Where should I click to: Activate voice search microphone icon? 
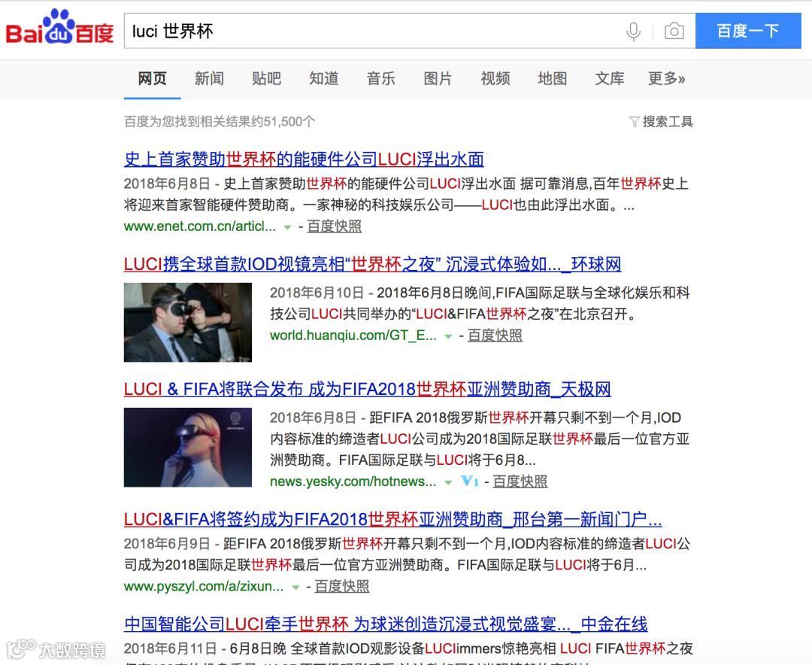click(633, 31)
